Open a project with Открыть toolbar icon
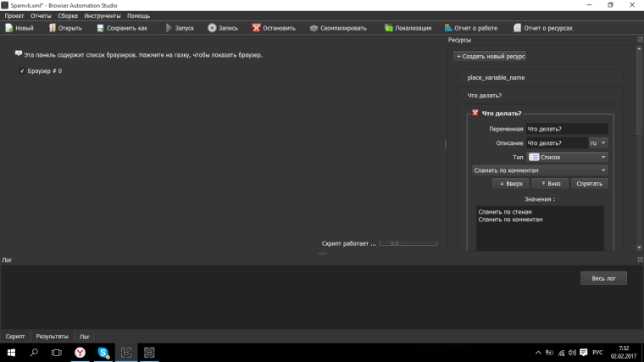The image size is (644, 362). tap(53, 28)
